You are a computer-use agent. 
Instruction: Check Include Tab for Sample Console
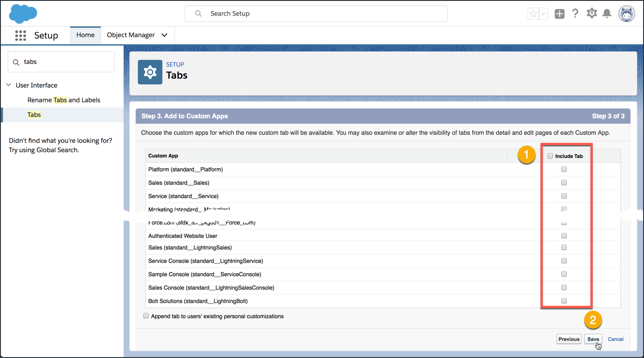[564, 274]
